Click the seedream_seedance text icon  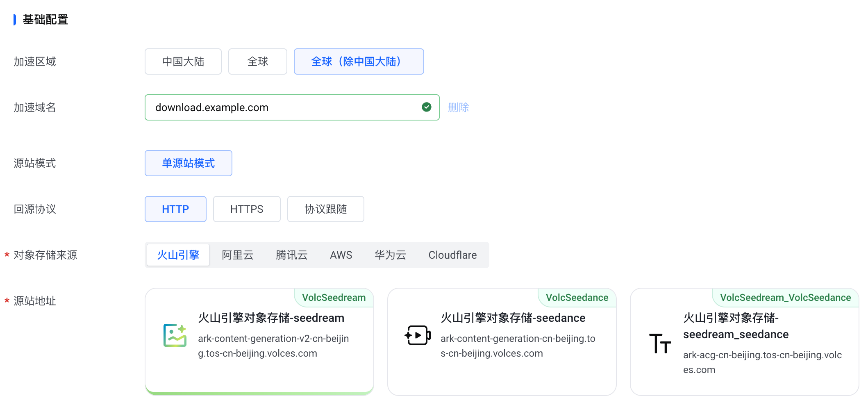660,343
